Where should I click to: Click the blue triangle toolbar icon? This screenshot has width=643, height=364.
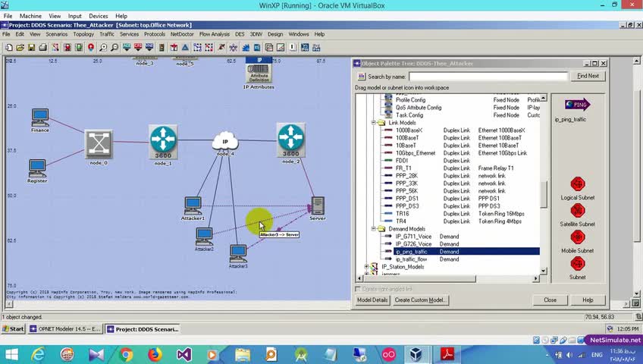[x=185, y=48]
